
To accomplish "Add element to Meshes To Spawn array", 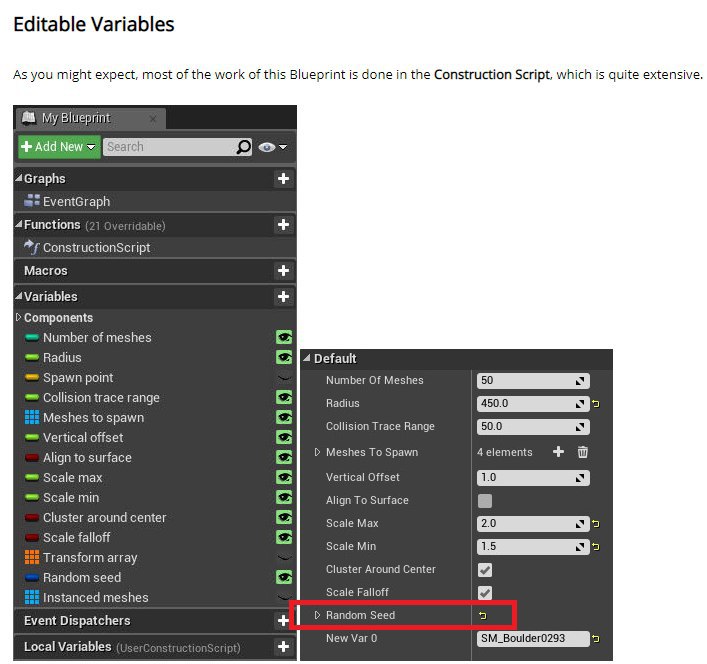I will [x=558, y=452].
